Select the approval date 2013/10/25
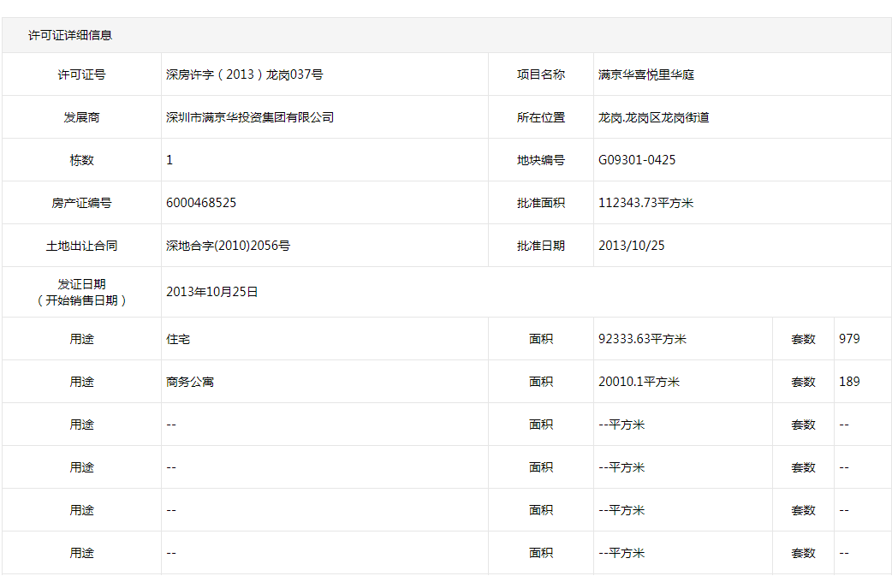The width and height of the screenshot is (892, 588). [632, 246]
